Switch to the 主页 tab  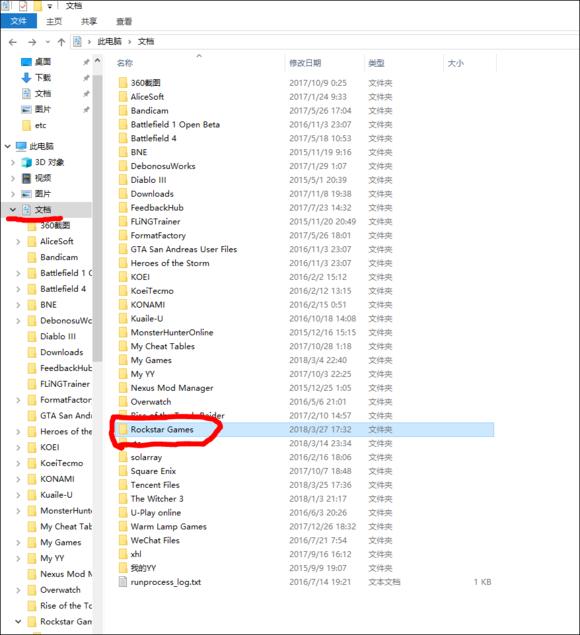pos(54,21)
